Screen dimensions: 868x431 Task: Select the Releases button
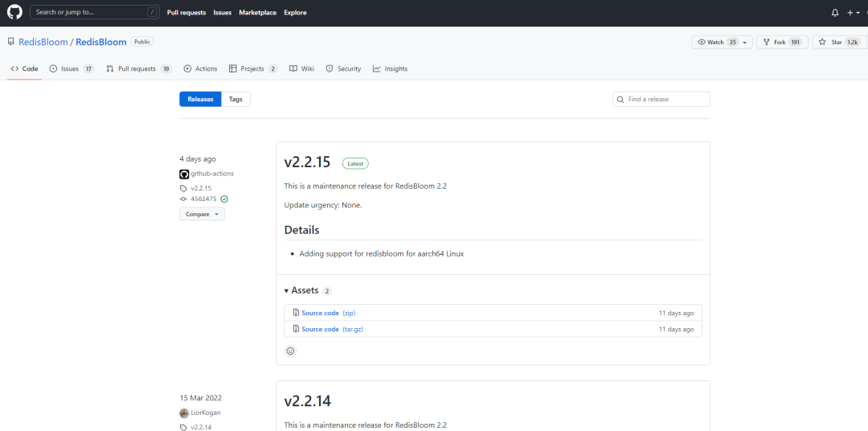tap(200, 99)
